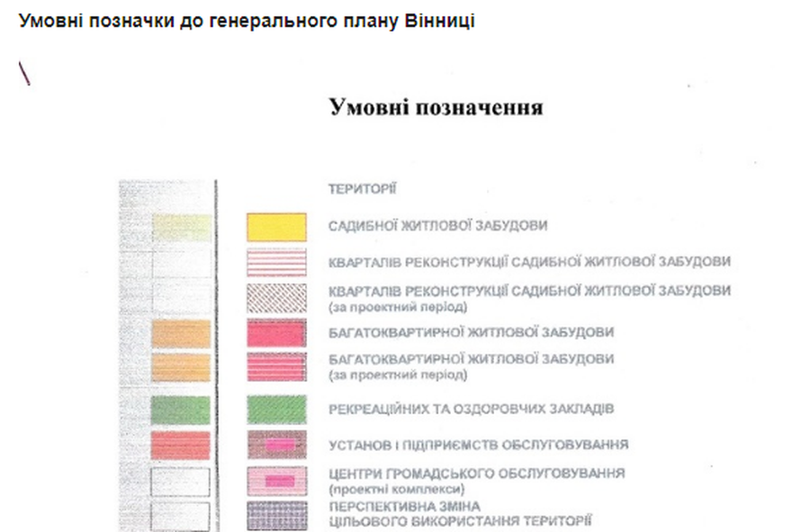The width and height of the screenshot is (810, 532).
Task: Click the diagonal cross-hatched reconstruction swatch
Action: click(276, 298)
